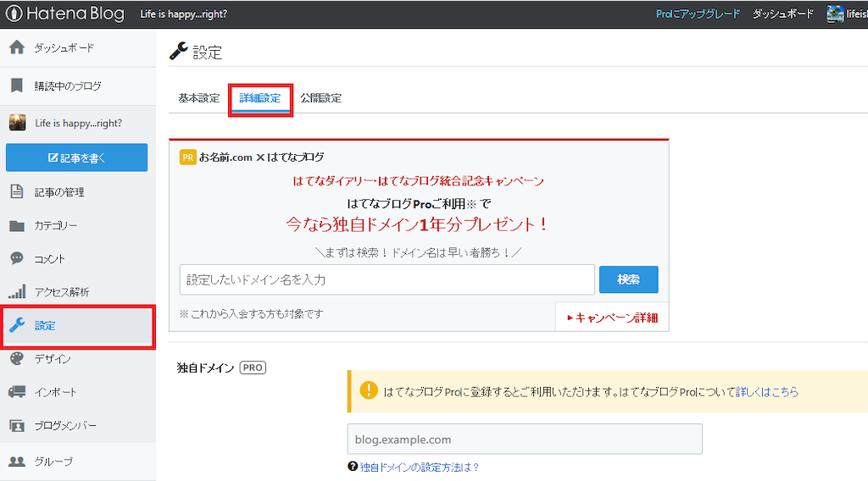Click the Hatena Blog logo
Screen dimensions: 868x481
64,14
